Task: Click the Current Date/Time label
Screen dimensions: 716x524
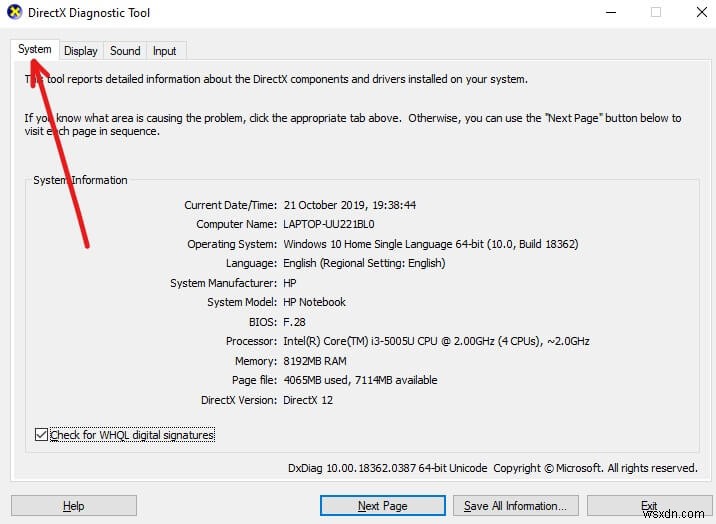Action: pyautogui.click(x=231, y=205)
